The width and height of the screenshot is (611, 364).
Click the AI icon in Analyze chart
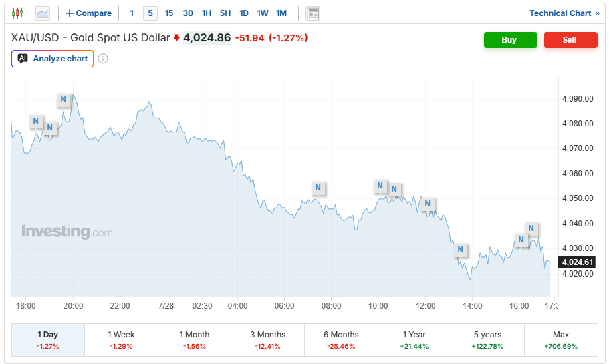point(23,58)
